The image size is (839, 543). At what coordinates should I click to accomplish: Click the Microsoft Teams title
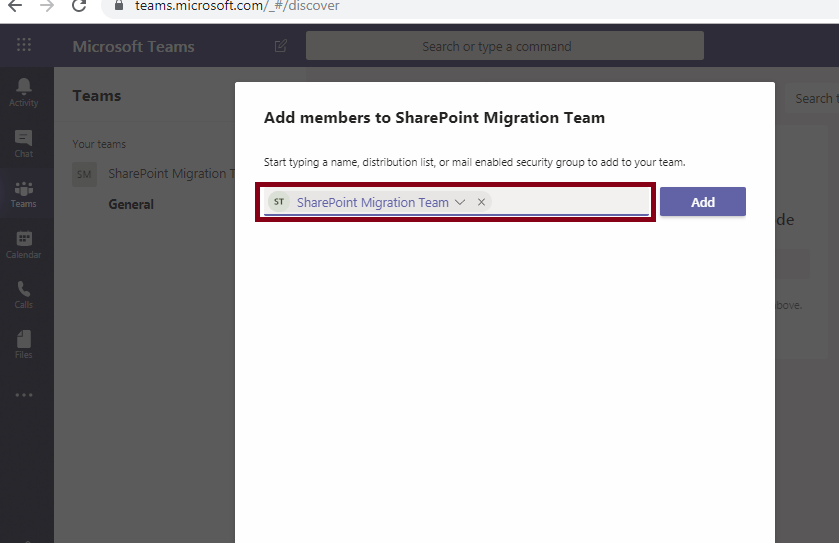click(x=133, y=47)
